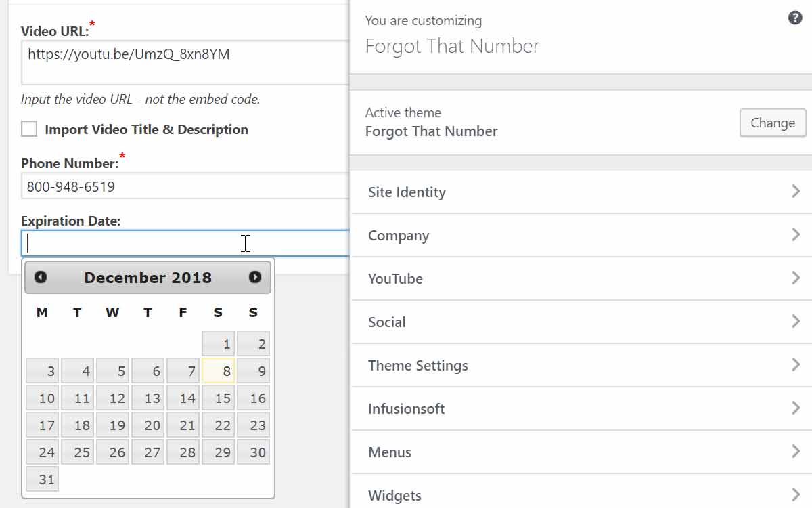Click the December 2018 calendar title
Screen dimensions: 812x508
pos(148,278)
